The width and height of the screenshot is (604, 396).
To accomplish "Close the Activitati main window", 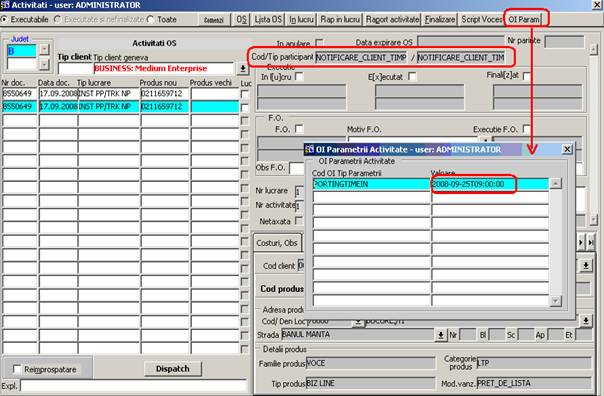I will point(597,5).
